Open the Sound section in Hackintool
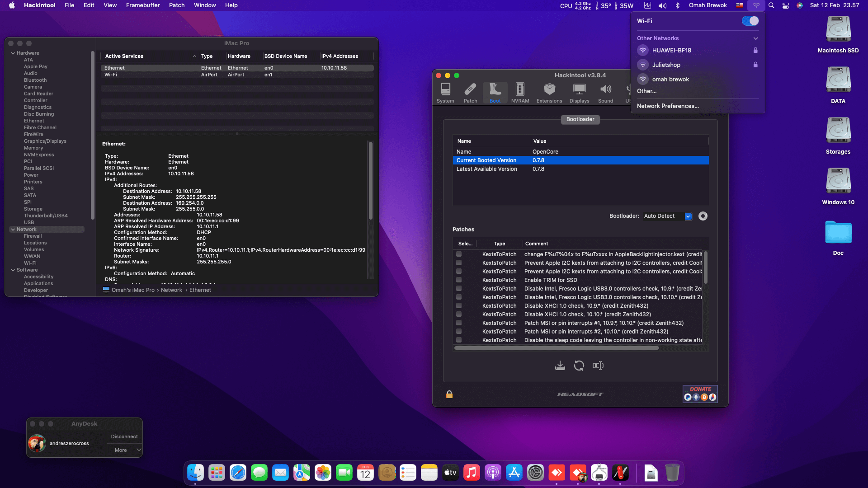This screenshot has width=868, height=488. point(605,93)
